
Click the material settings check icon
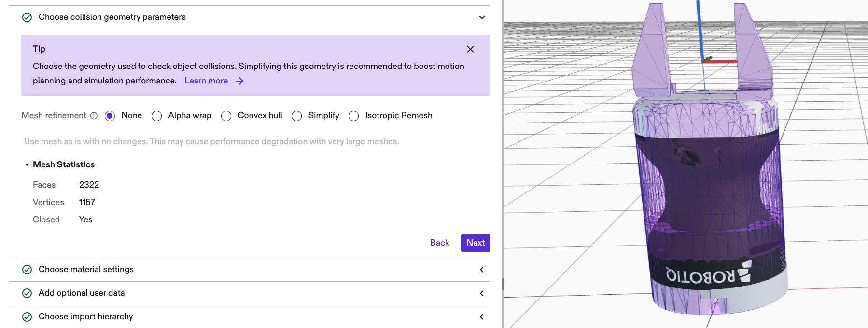click(x=28, y=270)
